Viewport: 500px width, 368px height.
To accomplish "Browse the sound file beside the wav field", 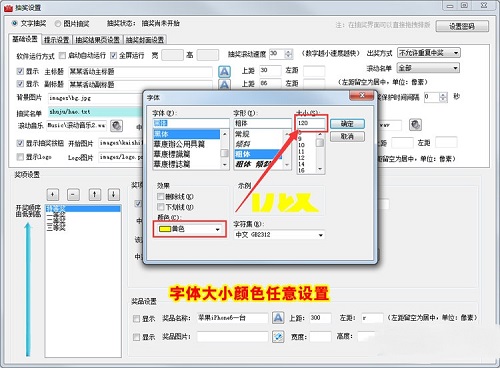I will (415, 125).
